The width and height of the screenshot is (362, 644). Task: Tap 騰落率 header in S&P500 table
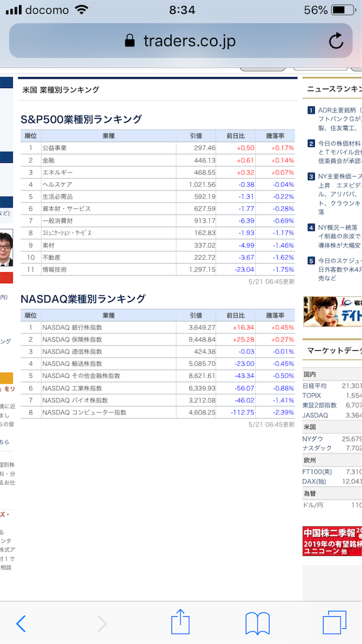click(275, 136)
